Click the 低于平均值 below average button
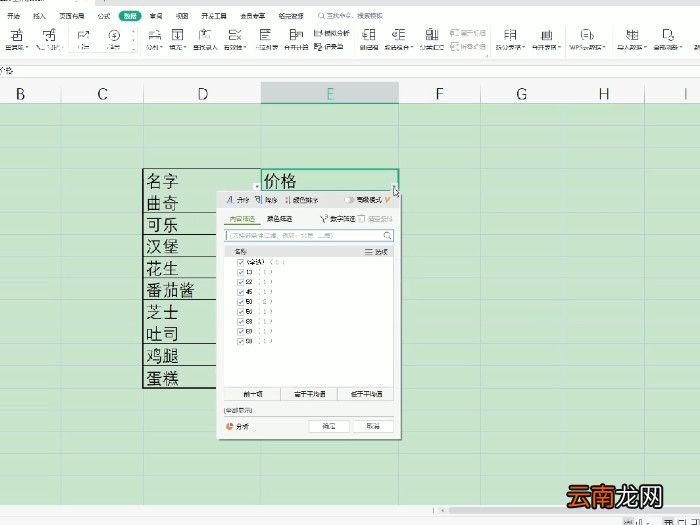This screenshot has height=525, width=700. tap(366, 394)
